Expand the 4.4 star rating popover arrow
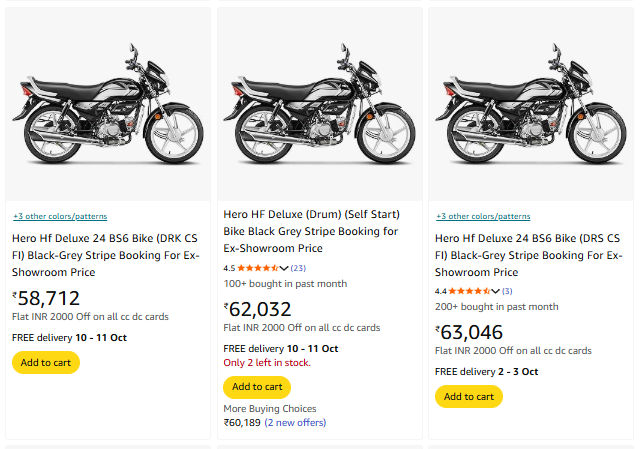The image size is (640, 449). [495, 291]
